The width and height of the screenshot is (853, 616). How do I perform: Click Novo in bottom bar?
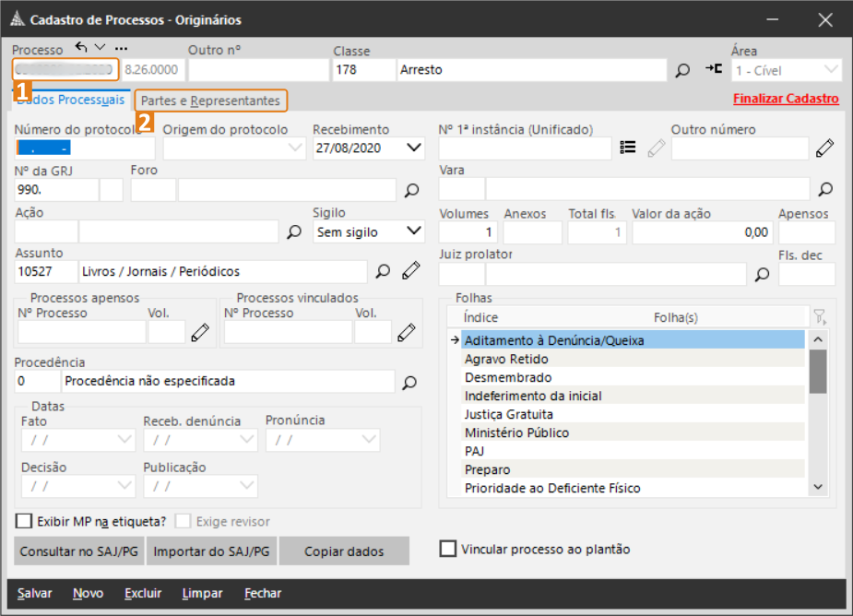click(x=89, y=593)
